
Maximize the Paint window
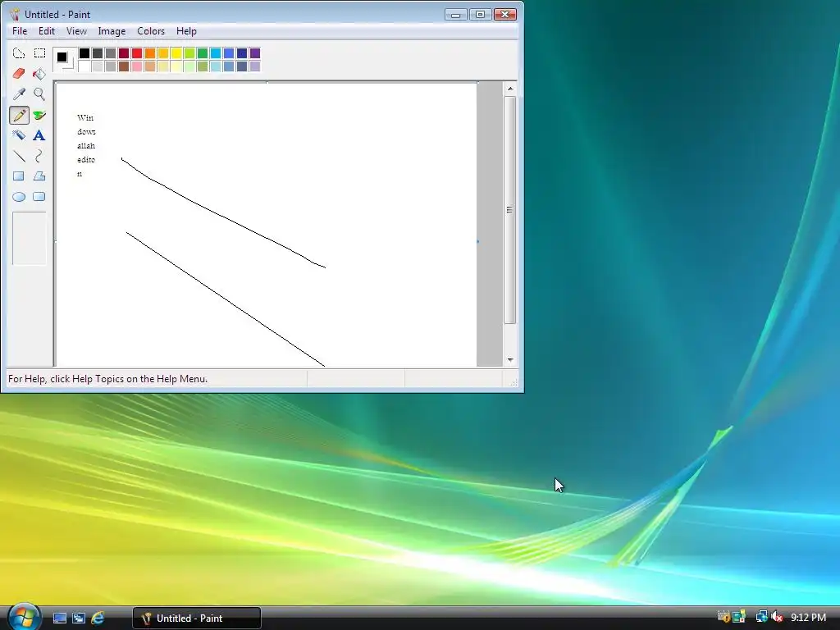[481, 15]
